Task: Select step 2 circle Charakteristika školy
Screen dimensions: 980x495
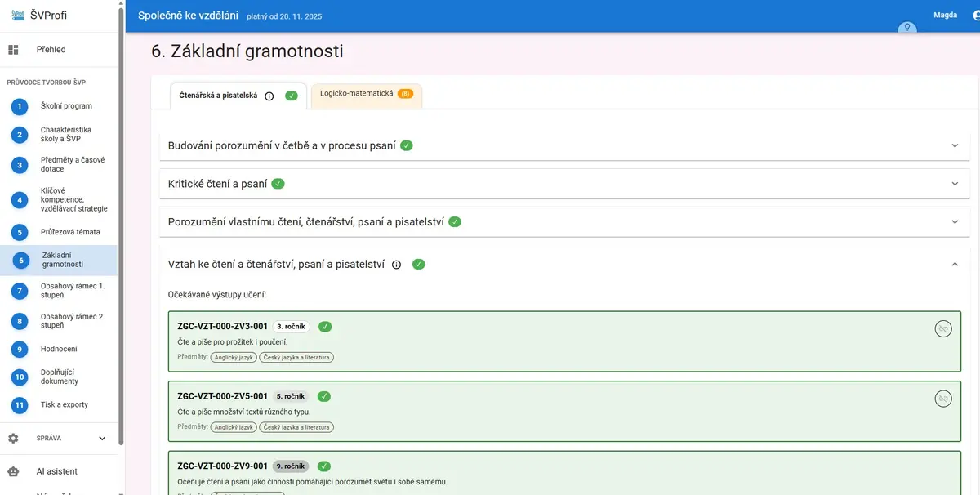Action: pos(20,135)
